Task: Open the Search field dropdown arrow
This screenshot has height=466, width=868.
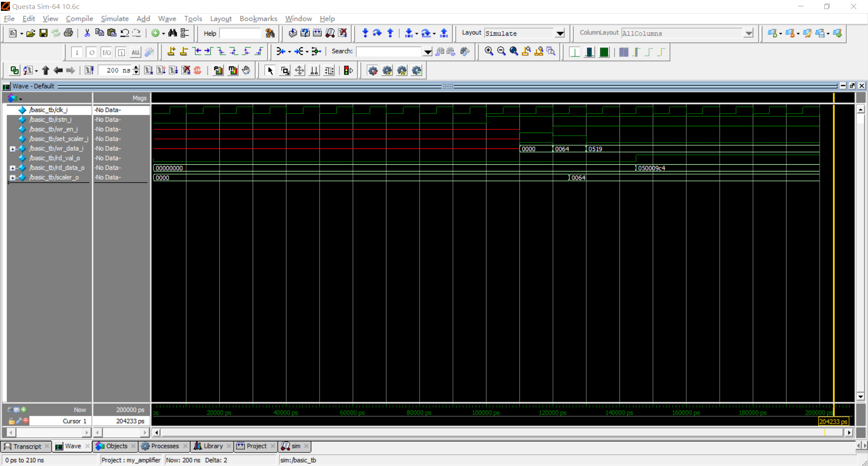Action: coord(427,52)
